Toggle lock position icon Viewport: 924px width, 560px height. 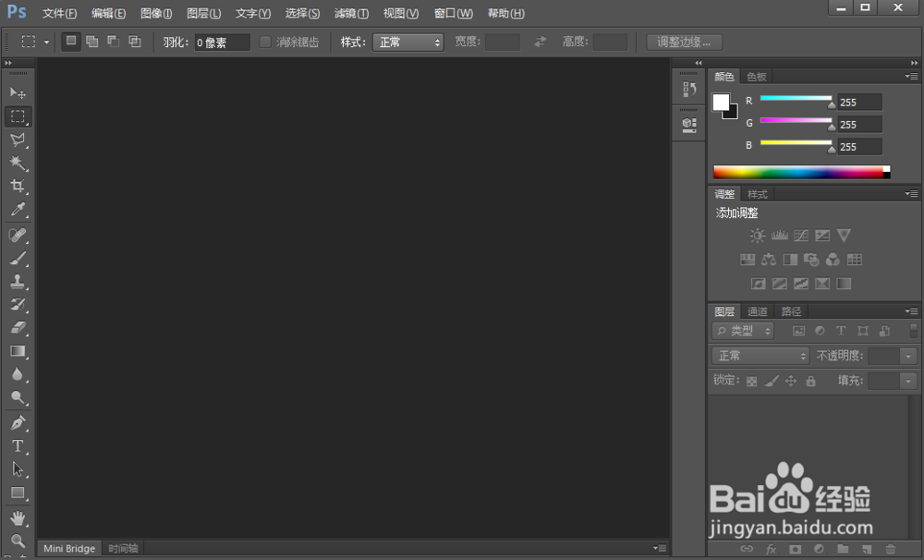[791, 382]
